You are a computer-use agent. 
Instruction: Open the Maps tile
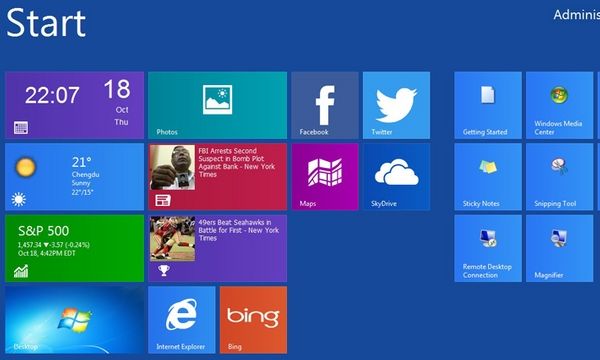tap(325, 177)
